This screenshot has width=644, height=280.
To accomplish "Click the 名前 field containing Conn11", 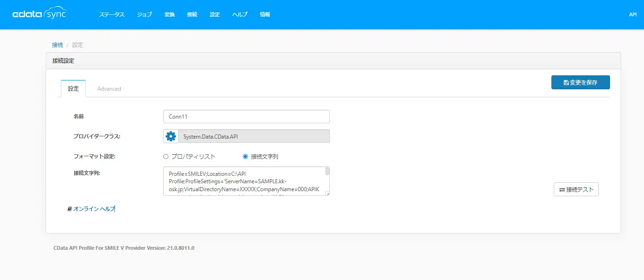I will pyautogui.click(x=247, y=117).
